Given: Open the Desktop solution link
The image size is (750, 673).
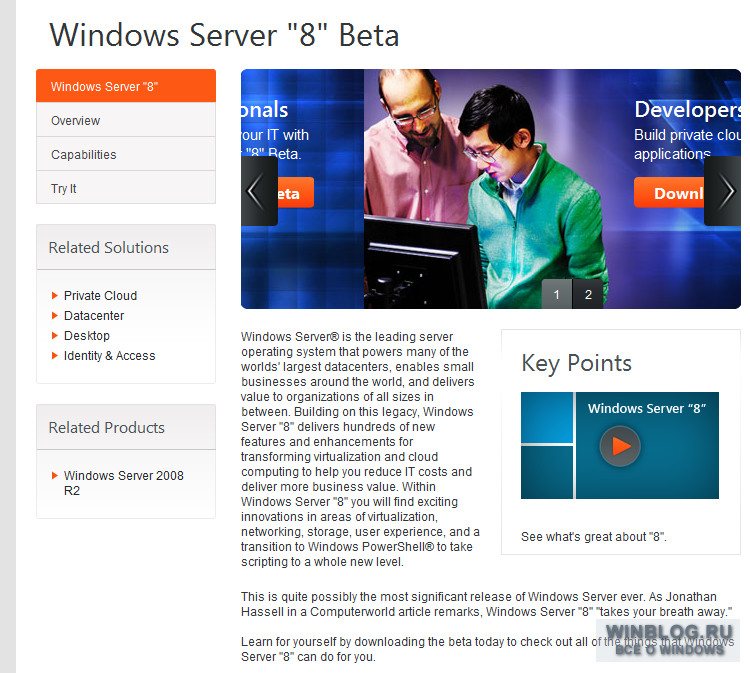Looking at the screenshot, I should pos(87,336).
